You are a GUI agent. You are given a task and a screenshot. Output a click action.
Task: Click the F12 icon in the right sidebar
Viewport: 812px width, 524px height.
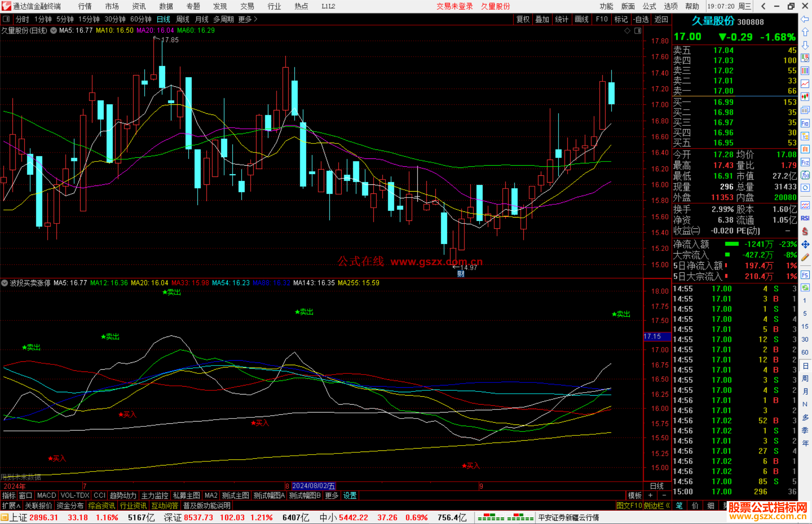click(x=805, y=162)
